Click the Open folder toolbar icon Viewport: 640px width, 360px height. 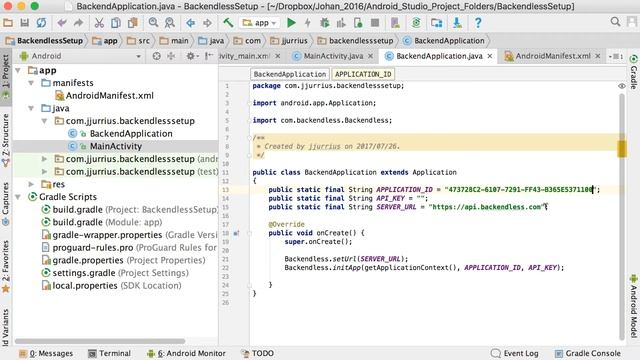(8, 23)
